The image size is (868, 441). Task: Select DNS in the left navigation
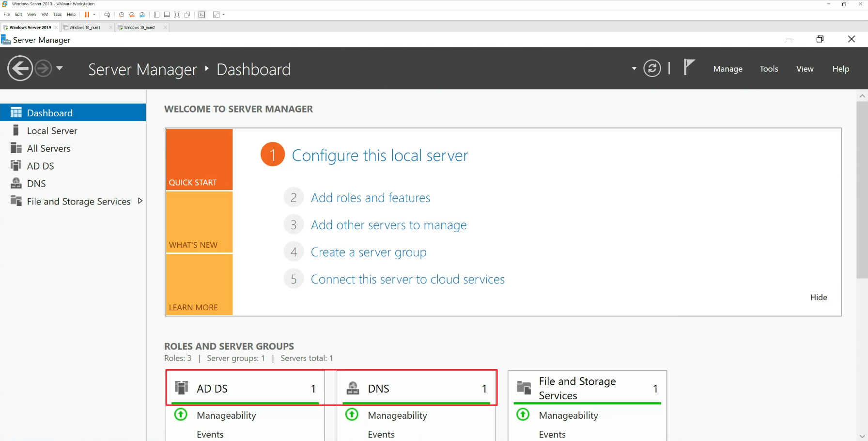pyautogui.click(x=73, y=184)
